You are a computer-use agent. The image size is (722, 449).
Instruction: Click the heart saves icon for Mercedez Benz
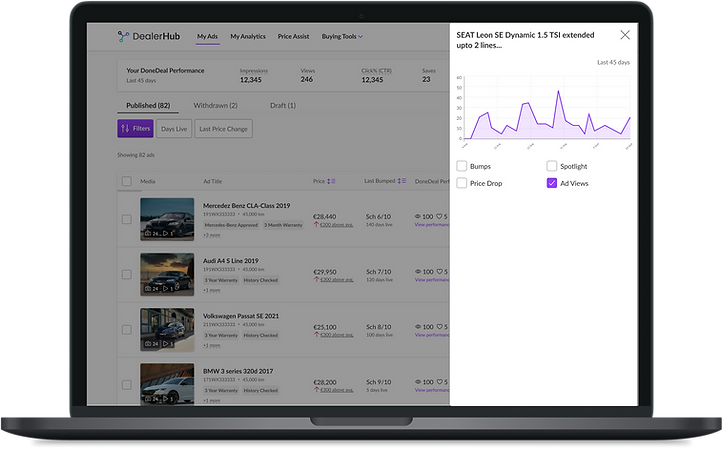[x=439, y=216]
